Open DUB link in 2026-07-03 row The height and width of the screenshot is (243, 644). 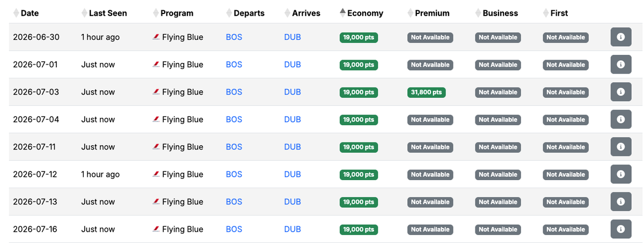pos(292,92)
